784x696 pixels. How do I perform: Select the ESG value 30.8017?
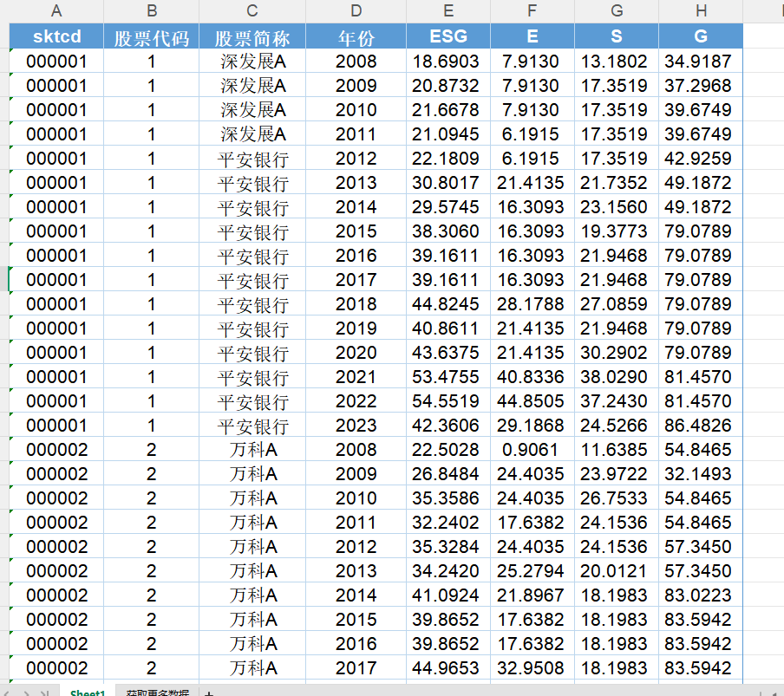click(448, 182)
